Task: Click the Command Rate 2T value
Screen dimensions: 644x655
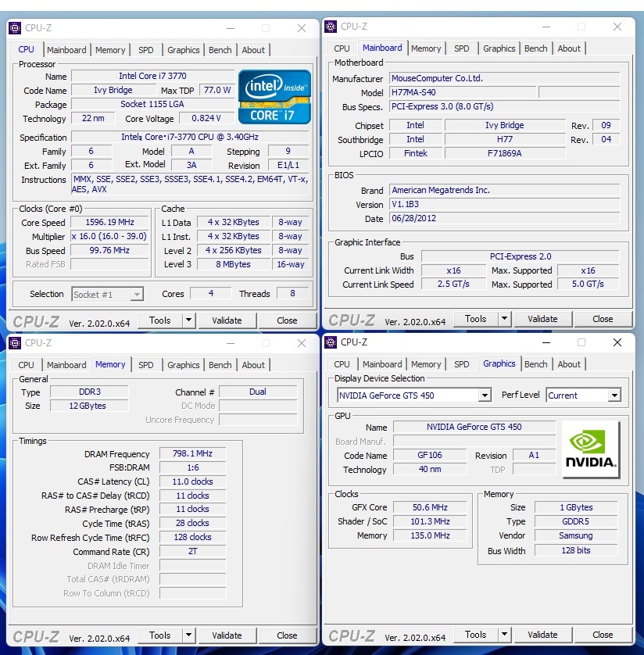Action: 192,551
